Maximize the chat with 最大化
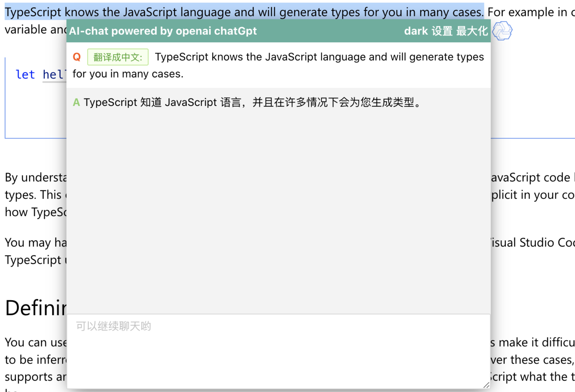This screenshot has height=392, width=575. tap(472, 31)
